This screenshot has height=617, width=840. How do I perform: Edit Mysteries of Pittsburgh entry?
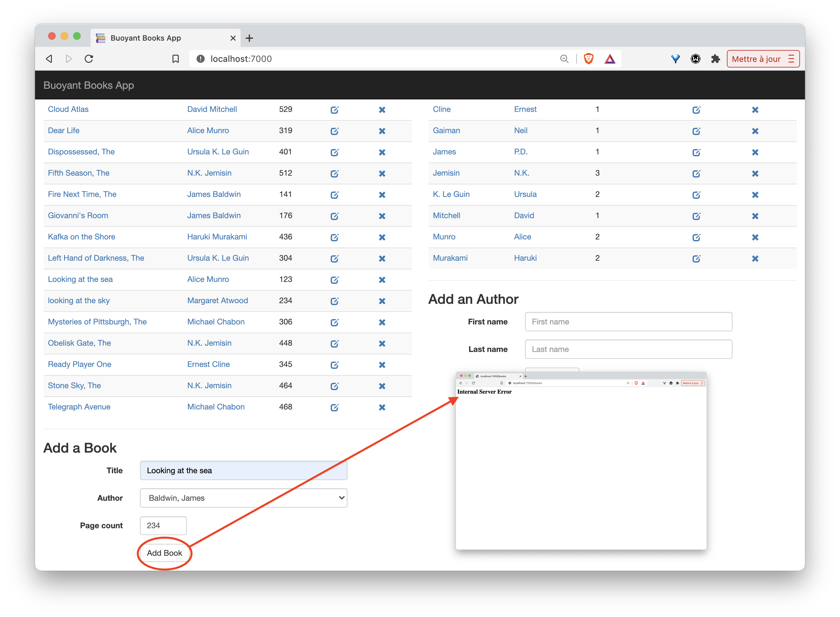click(x=334, y=322)
